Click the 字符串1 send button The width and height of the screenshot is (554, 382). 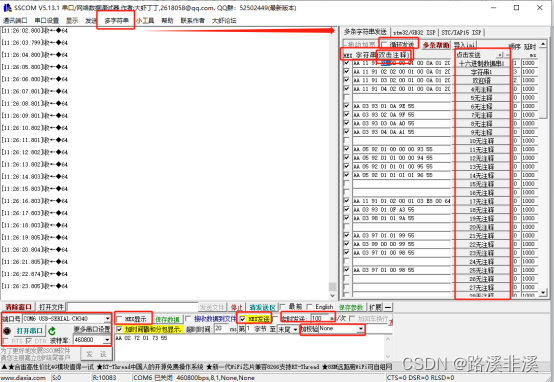pos(482,72)
